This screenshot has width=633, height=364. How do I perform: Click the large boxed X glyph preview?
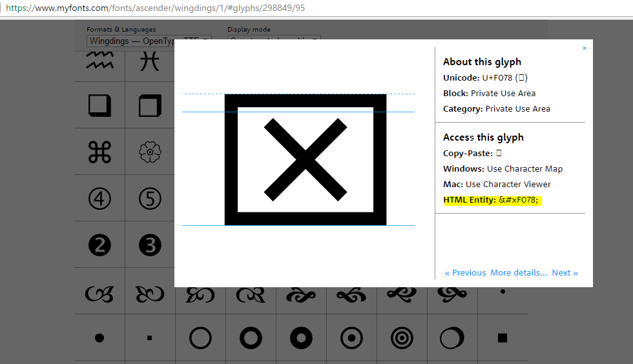pyautogui.click(x=306, y=160)
